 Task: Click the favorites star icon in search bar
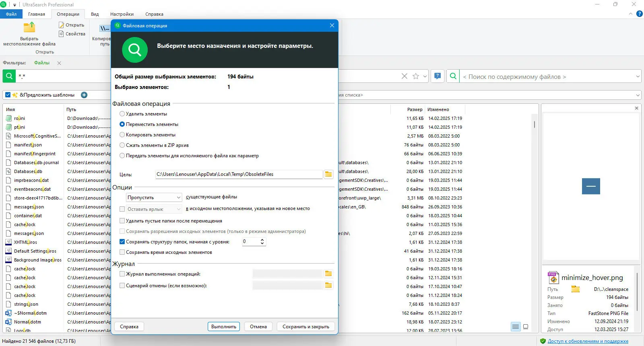416,76
